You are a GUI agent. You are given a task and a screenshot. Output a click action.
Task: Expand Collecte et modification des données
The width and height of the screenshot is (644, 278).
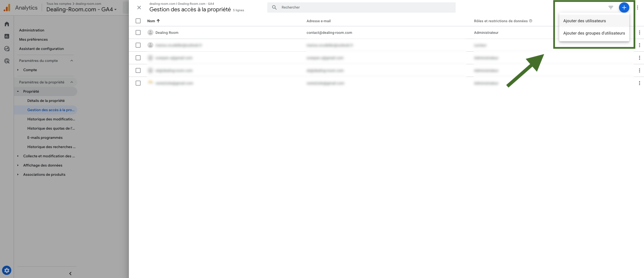pyautogui.click(x=18, y=156)
